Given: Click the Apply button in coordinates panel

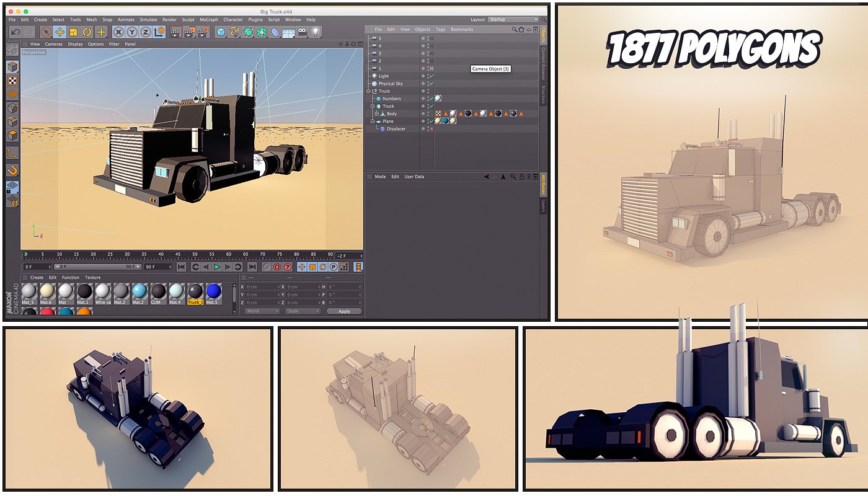Looking at the screenshot, I should click(x=344, y=311).
